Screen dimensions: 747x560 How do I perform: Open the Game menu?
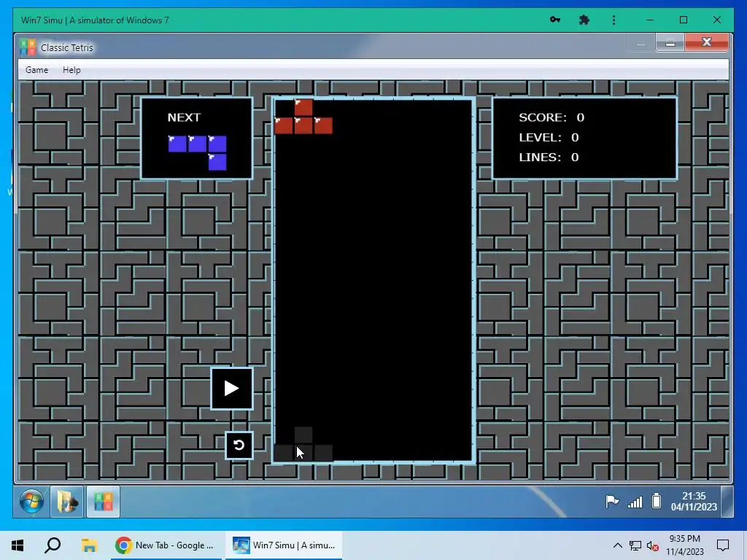tap(36, 70)
